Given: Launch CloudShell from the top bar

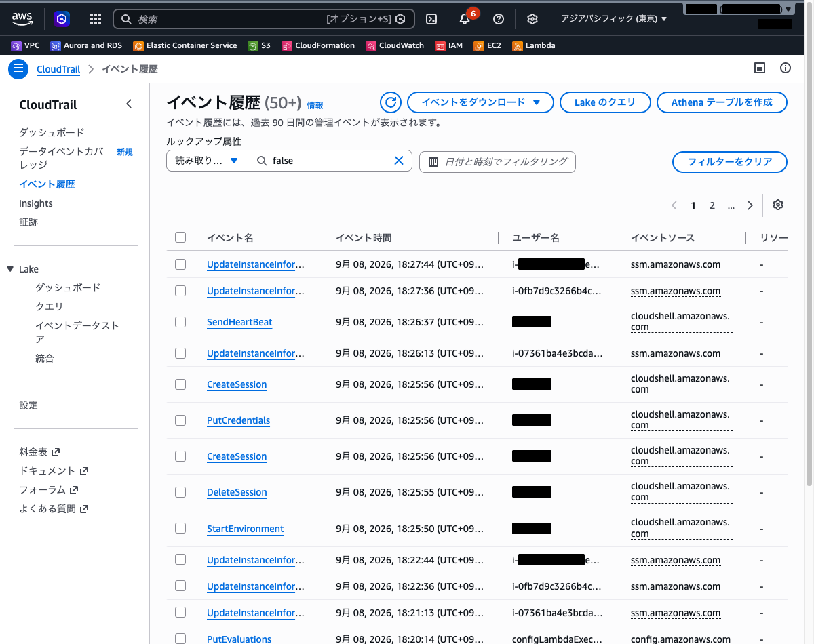Looking at the screenshot, I should pyautogui.click(x=431, y=19).
